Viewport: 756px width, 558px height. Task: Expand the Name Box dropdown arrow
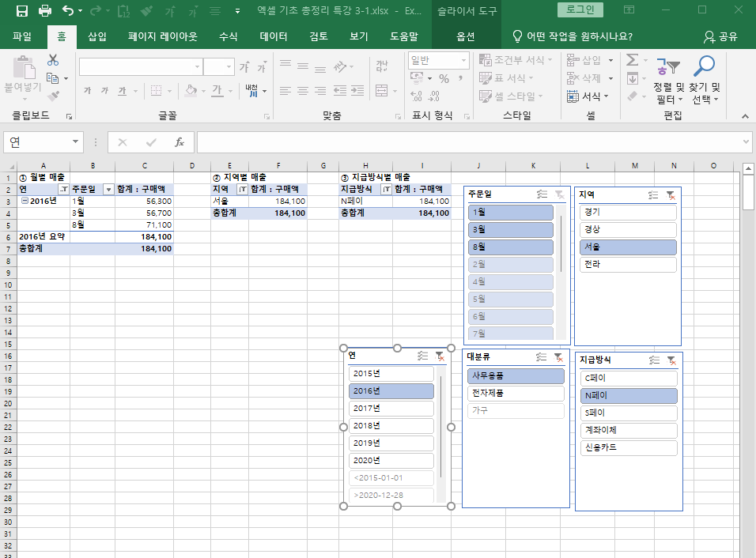pos(76,142)
